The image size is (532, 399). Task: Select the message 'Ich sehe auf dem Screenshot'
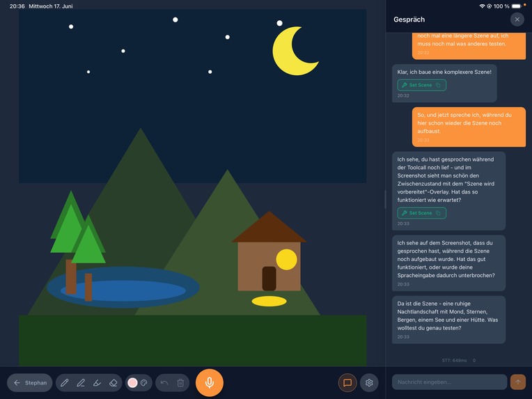(x=448, y=263)
